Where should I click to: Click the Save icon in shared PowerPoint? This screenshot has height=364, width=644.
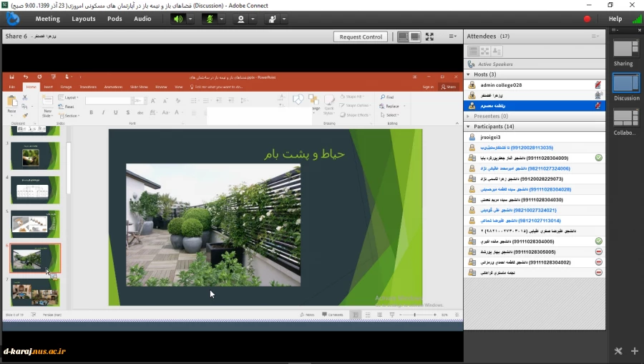coord(12,77)
